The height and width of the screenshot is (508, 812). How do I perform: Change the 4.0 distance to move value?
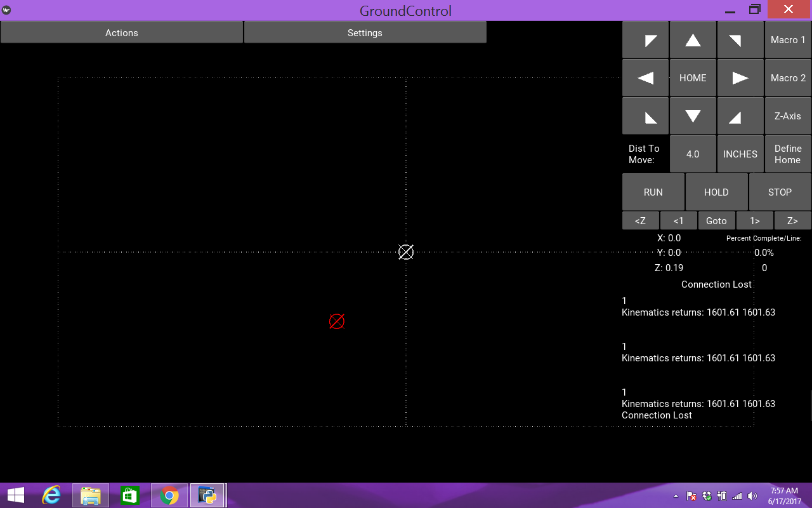(693, 154)
